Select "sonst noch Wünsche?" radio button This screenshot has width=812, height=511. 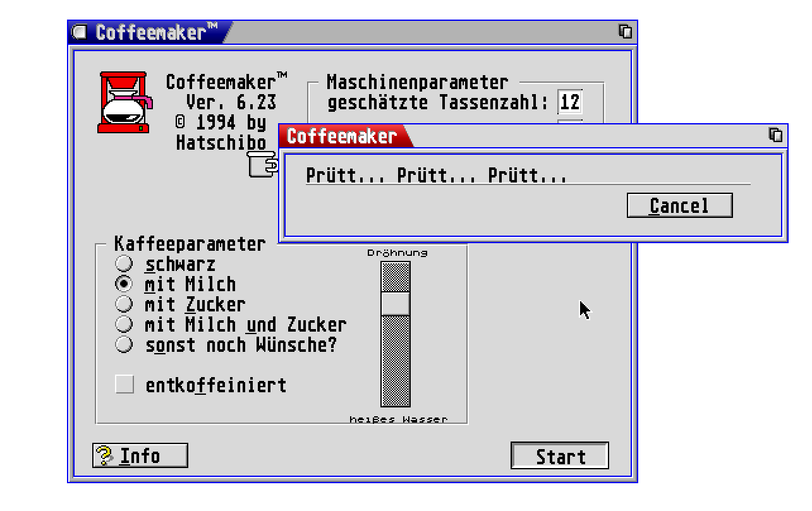[x=125, y=345]
